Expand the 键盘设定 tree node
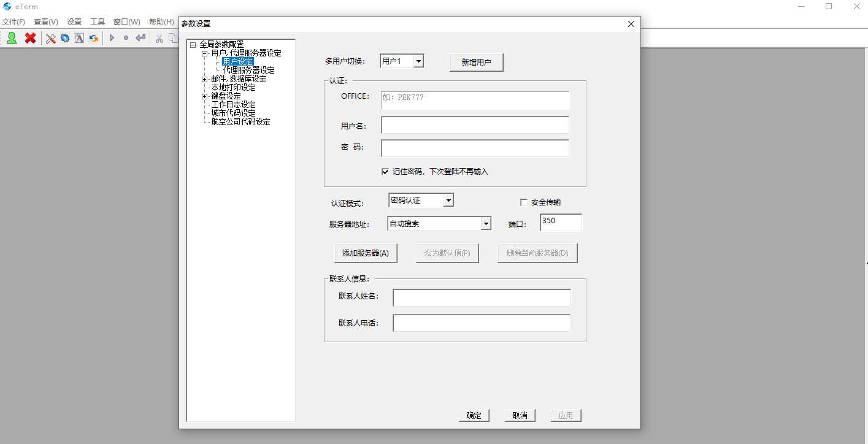 (205, 96)
